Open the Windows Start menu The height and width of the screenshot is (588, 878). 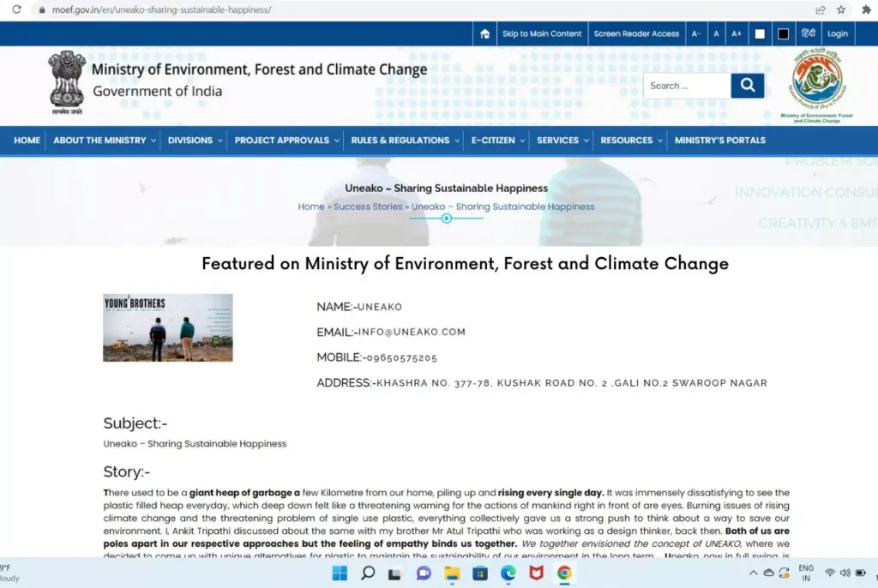(x=340, y=573)
